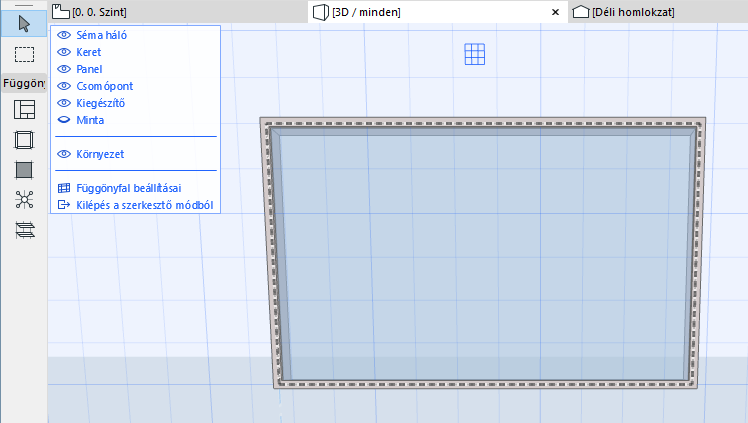Click the curtain wall settings icon
Image resolution: width=748 pixels, height=423 pixels.
click(64, 188)
